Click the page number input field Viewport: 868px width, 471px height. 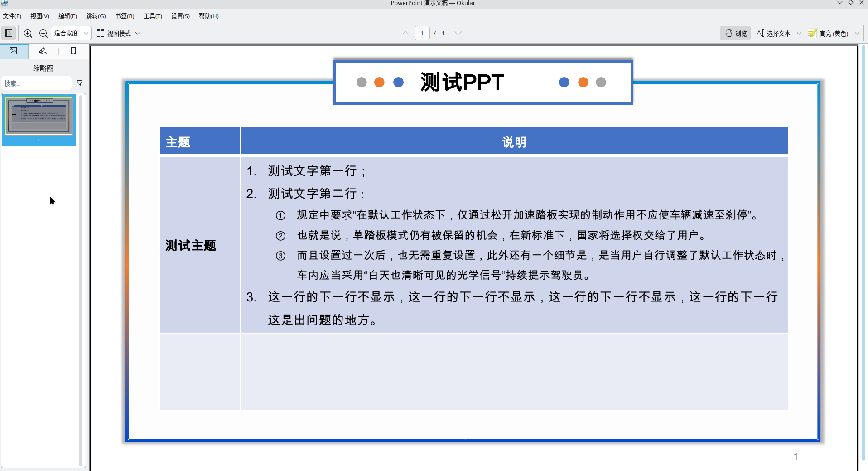coord(422,33)
